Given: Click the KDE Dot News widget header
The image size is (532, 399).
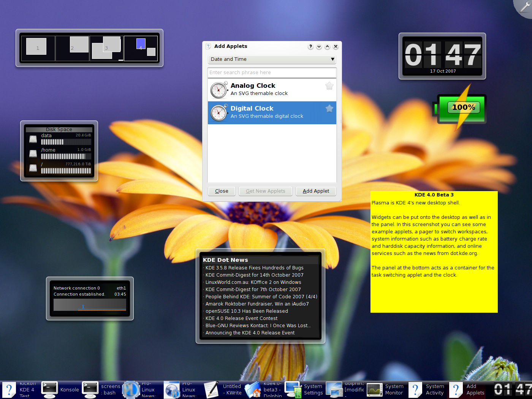Looking at the screenshot, I should [260, 260].
